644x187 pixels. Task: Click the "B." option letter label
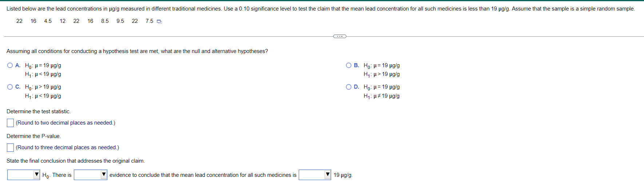(357, 65)
